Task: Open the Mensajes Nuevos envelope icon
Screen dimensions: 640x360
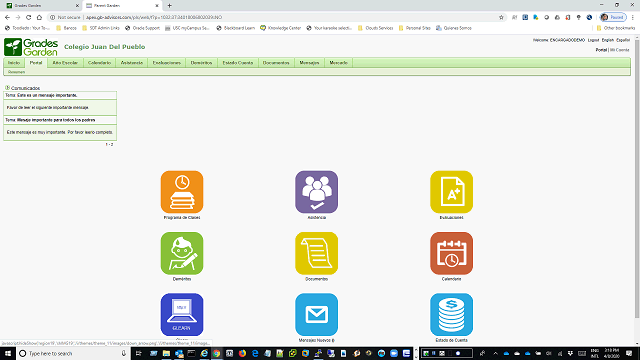Action: 316,315
